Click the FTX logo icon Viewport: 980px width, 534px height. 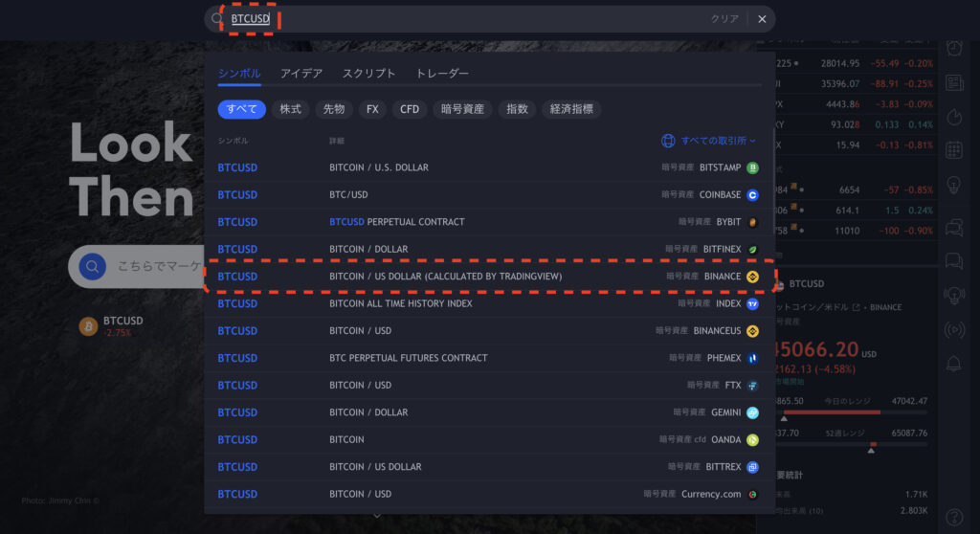pos(752,385)
